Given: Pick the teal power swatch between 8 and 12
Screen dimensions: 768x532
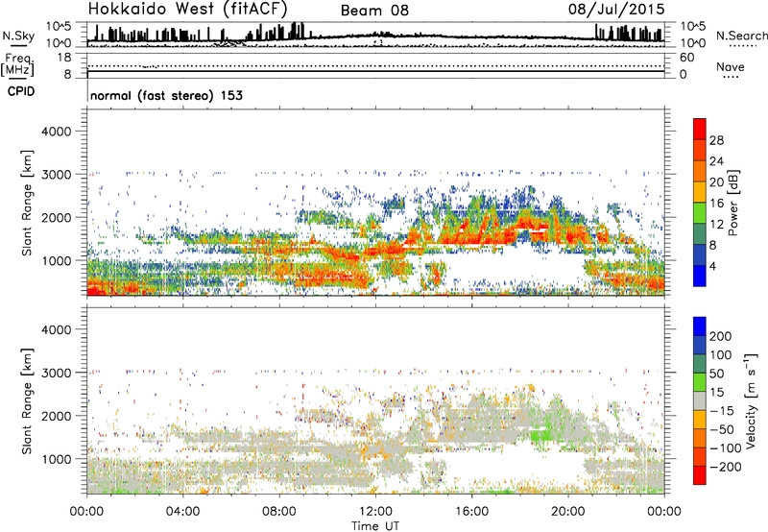Looking at the screenshot, I should point(700,233).
